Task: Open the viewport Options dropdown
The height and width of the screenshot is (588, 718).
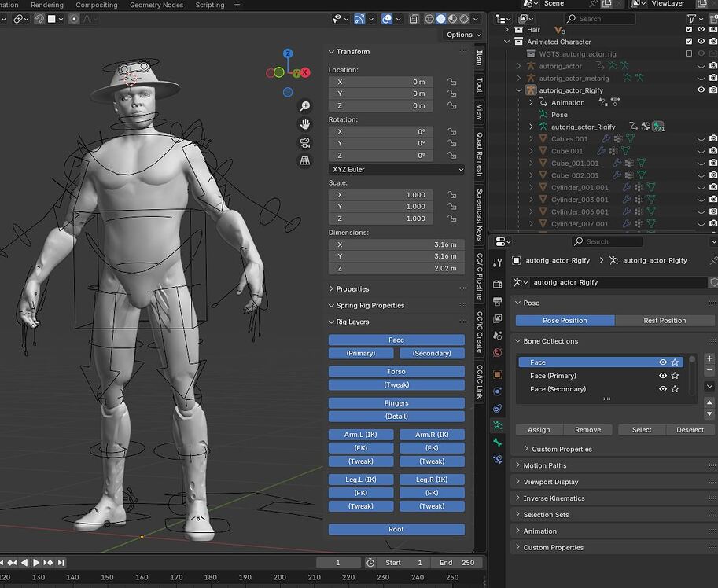Action: [x=463, y=35]
